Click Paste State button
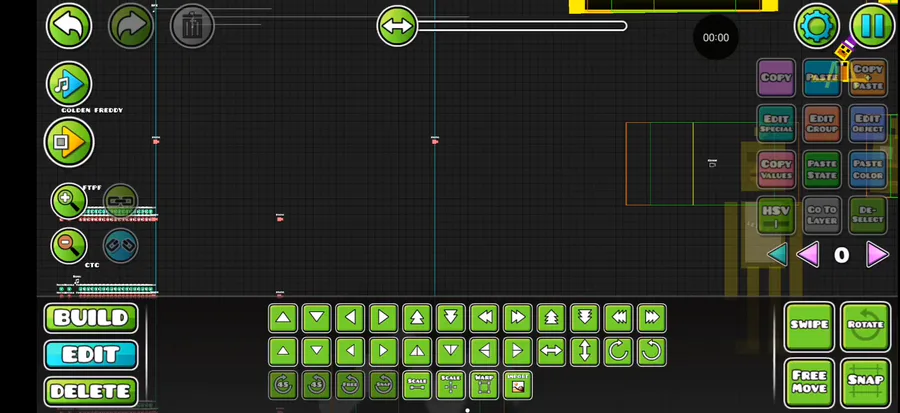Screen dimensions: 900x413 (x=822, y=169)
